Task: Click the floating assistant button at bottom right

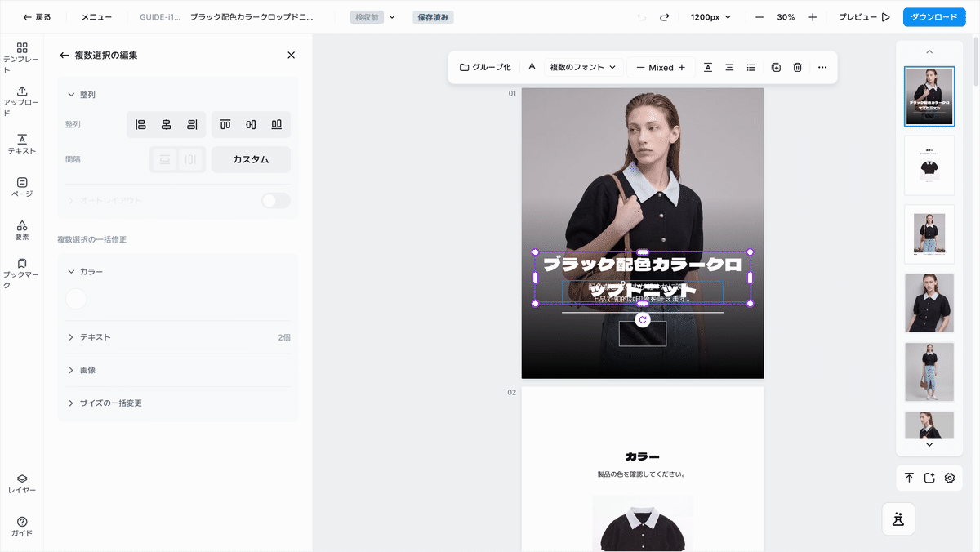Action: point(898,519)
